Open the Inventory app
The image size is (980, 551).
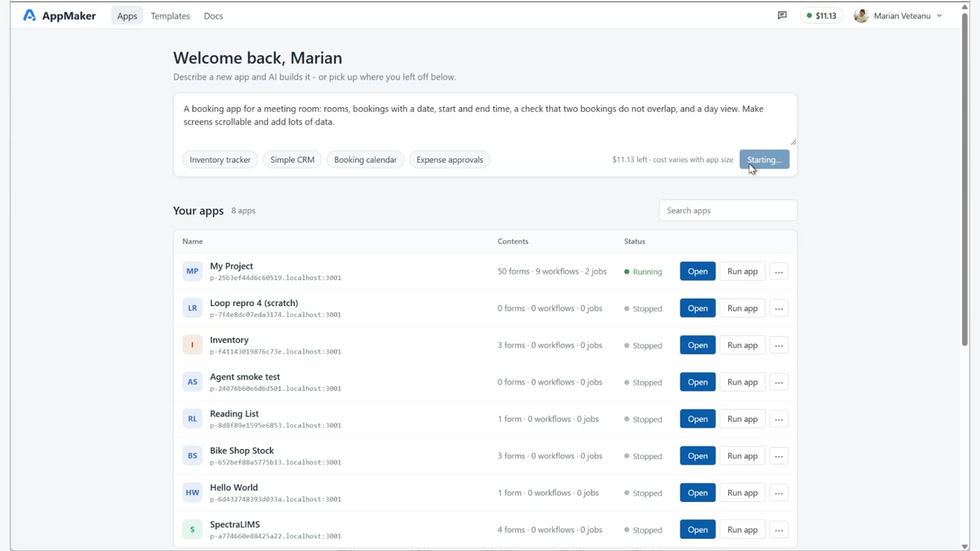click(697, 345)
